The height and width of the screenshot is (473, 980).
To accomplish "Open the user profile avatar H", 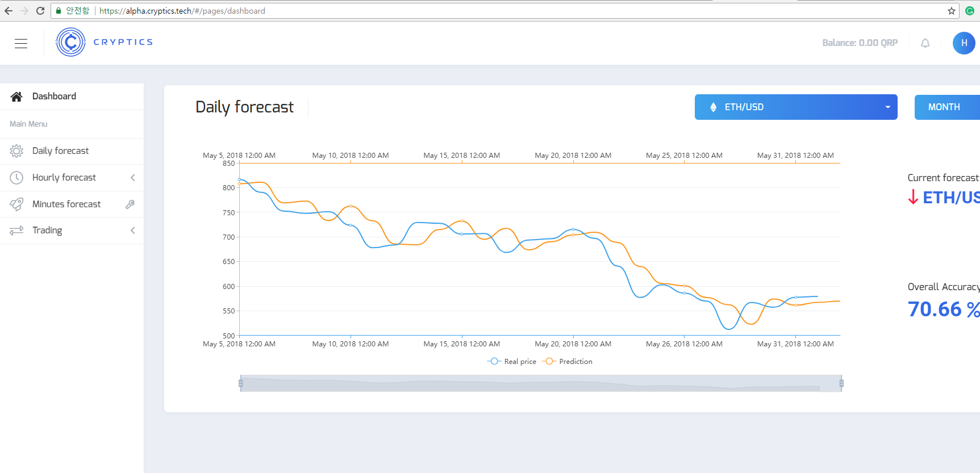I will [x=964, y=43].
